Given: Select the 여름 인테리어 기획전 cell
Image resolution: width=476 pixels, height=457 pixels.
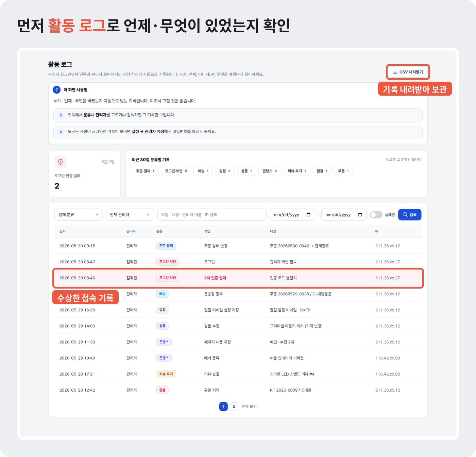Looking at the screenshot, I should click(287, 358).
